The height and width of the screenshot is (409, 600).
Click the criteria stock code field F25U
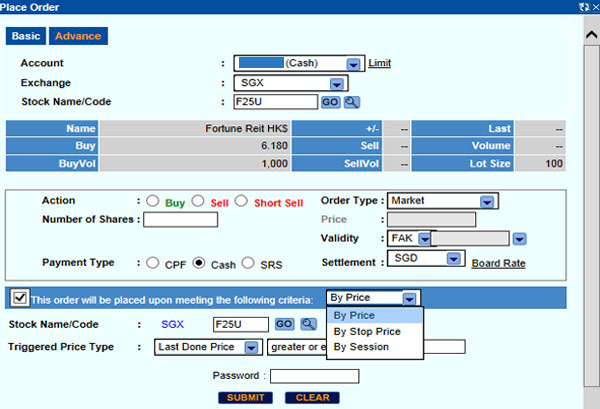(x=241, y=325)
